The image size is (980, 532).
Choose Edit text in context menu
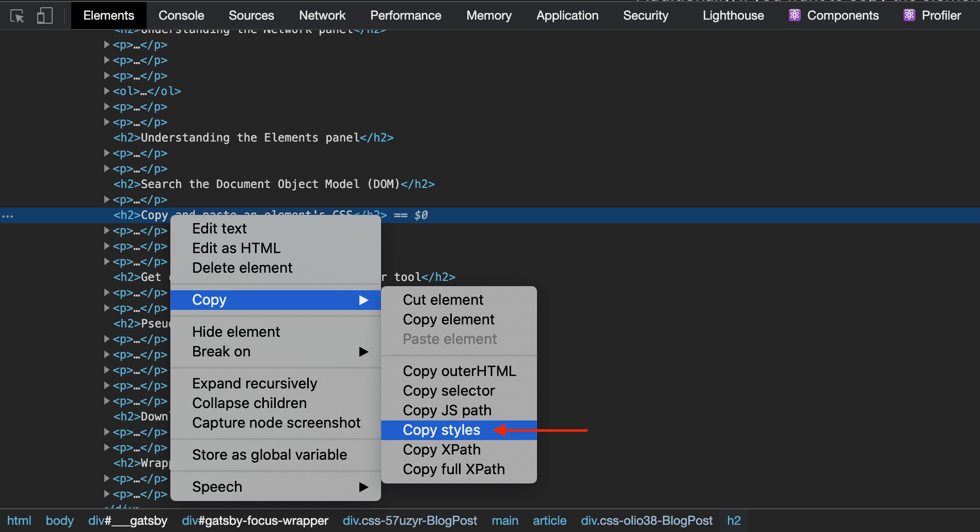point(275,228)
